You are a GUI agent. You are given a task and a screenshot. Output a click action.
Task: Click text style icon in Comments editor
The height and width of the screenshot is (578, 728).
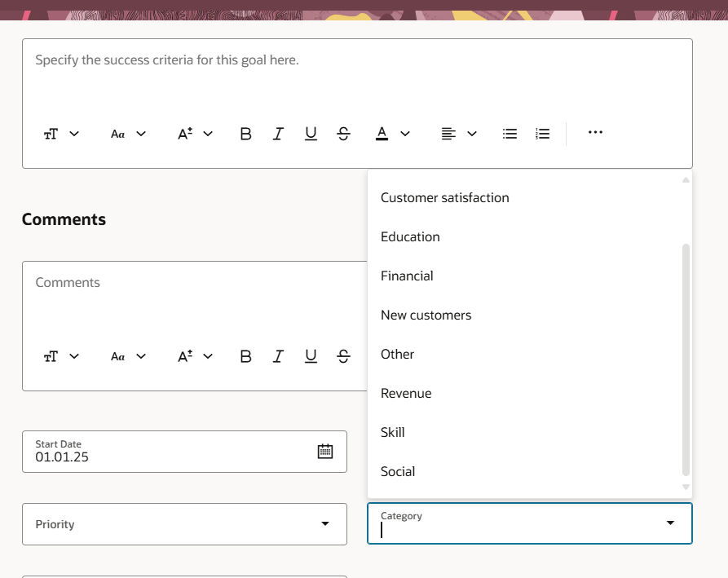51,356
